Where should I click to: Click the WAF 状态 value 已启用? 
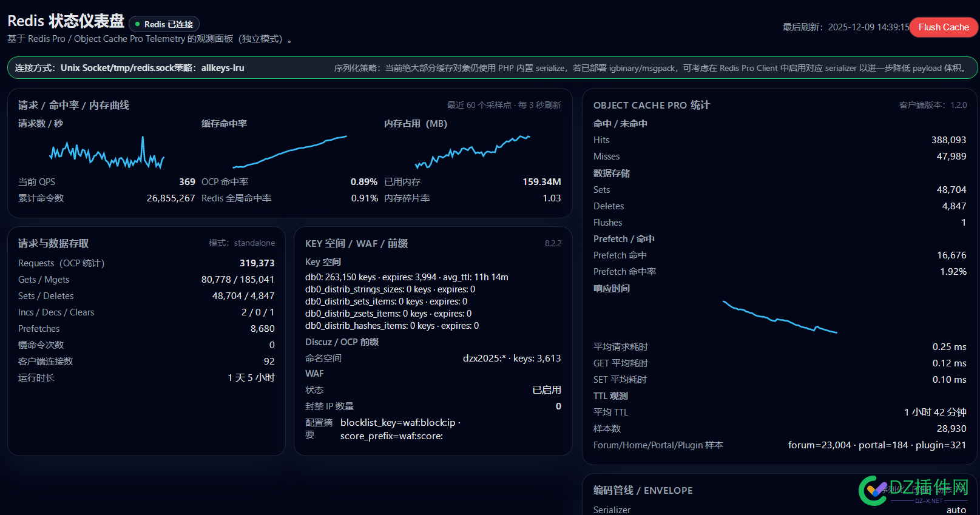click(x=547, y=390)
